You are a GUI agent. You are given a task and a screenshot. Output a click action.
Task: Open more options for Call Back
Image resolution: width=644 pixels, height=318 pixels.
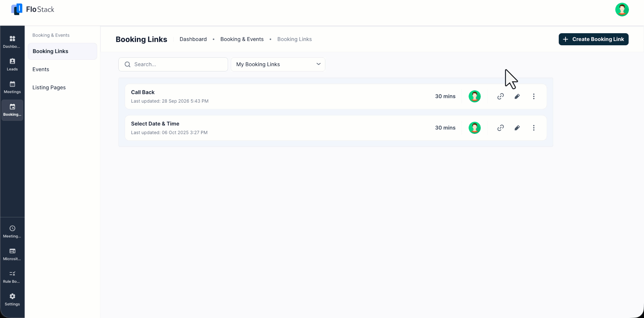coord(534,96)
